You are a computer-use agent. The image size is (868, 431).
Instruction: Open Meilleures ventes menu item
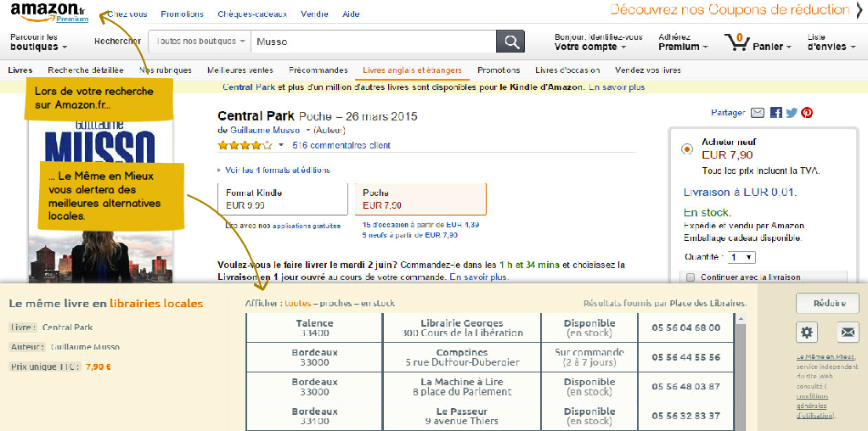tap(240, 70)
